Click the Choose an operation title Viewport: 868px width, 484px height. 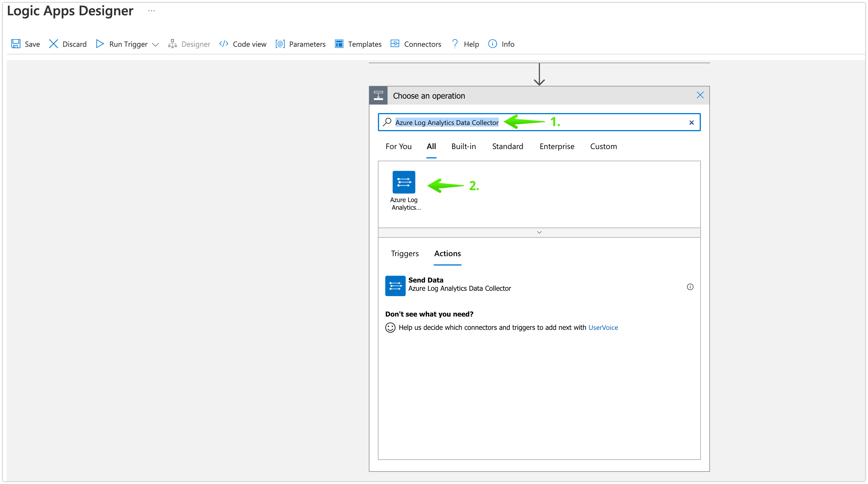tap(429, 96)
